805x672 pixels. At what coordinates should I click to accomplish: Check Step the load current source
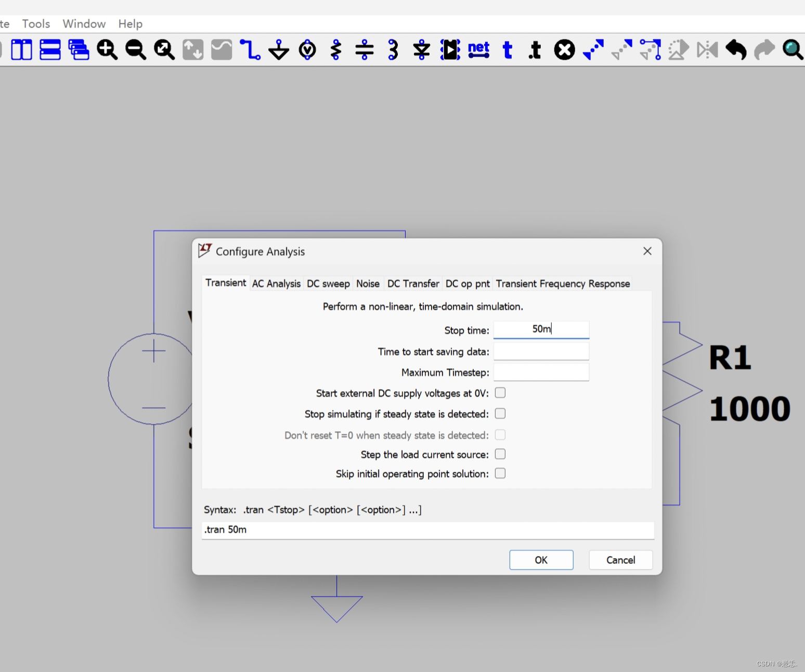(x=500, y=454)
